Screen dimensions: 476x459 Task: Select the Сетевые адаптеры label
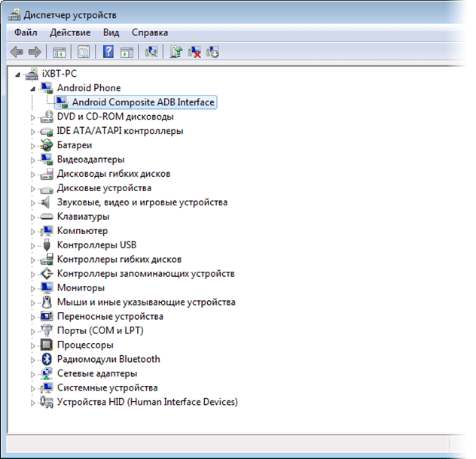(x=97, y=373)
